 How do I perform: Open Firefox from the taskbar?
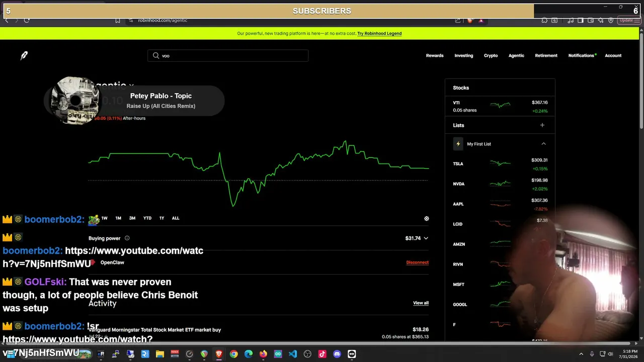pos(263,354)
